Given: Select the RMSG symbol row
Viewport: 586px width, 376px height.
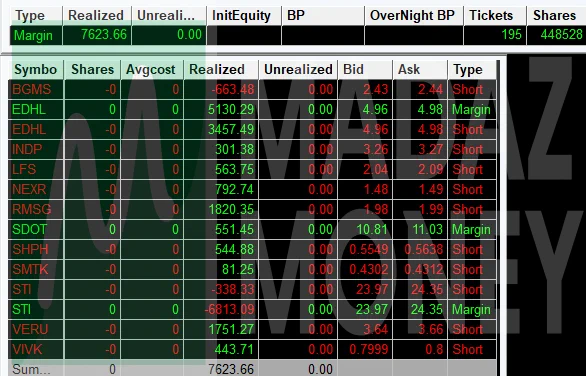Looking at the screenshot, I should (x=252, y=209).
